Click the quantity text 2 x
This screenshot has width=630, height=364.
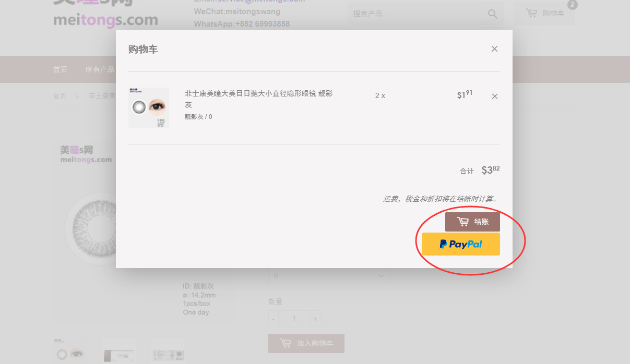click(380, 96)
